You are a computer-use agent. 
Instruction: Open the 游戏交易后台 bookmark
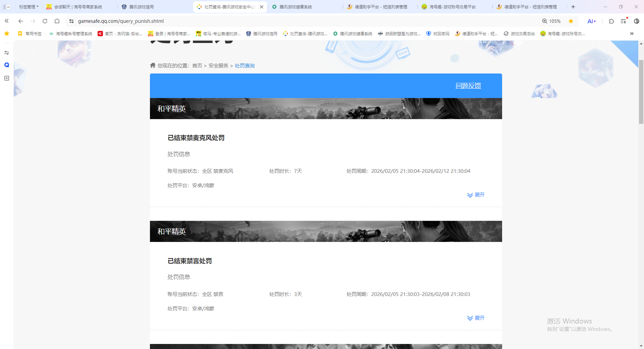[519, 34]
